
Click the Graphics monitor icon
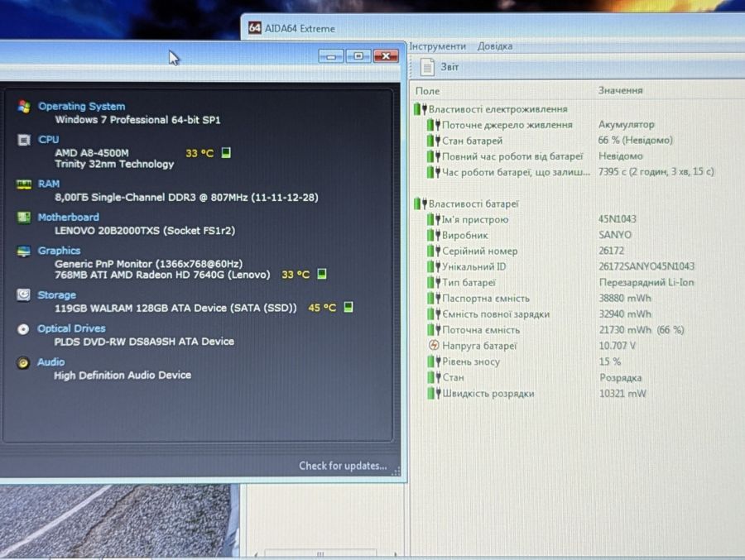tap(23, 251)
